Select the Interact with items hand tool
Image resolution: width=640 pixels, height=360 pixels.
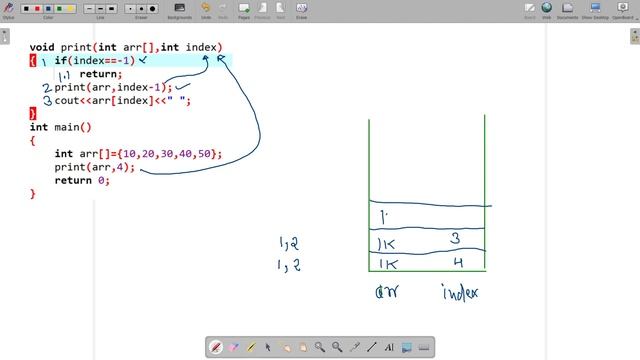[x=285, y=347]
